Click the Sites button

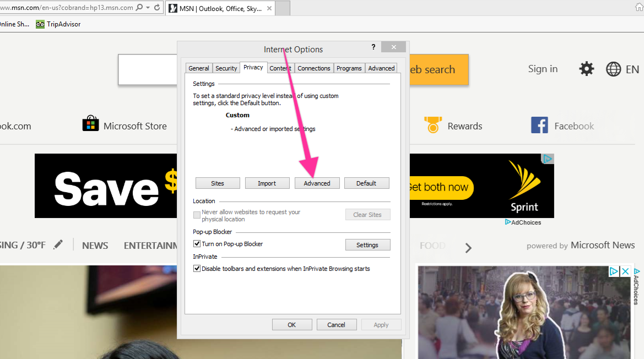click(218, 183)
